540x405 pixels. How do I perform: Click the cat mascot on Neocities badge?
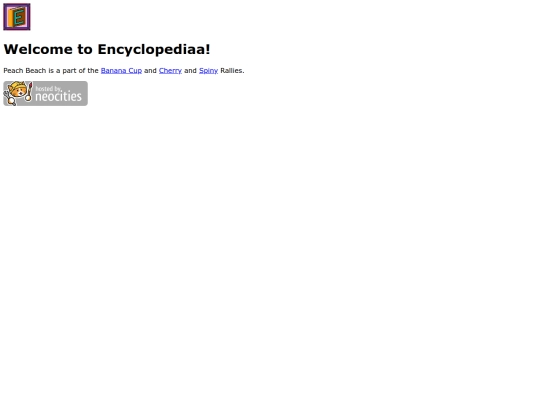click(17, 92)
